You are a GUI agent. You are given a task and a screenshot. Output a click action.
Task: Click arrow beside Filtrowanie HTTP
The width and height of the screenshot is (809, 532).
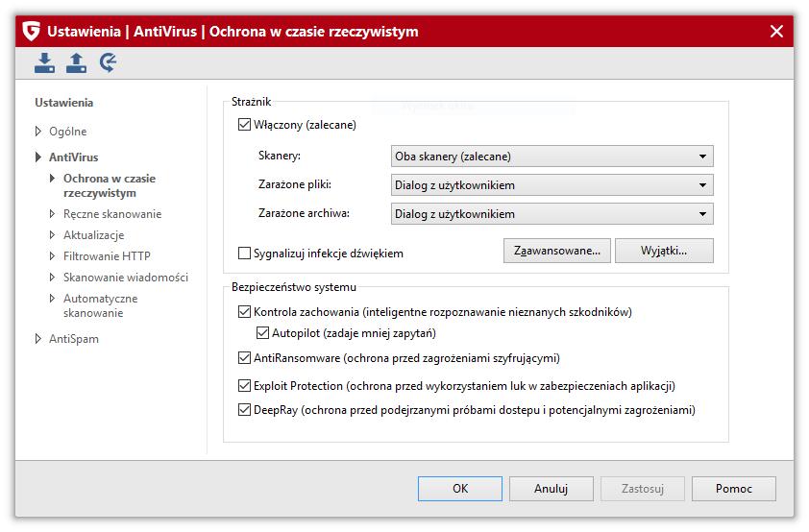click(x=52, y=256)
